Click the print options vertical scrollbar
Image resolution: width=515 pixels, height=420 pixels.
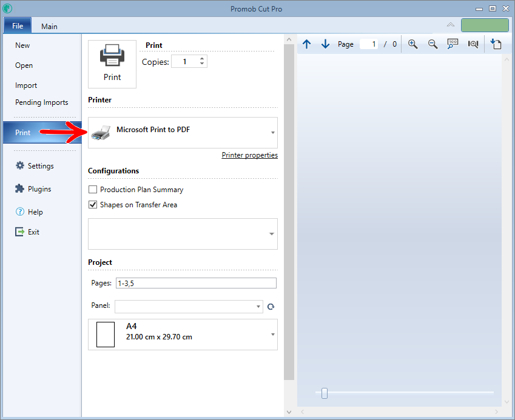[x=289, y=212]
